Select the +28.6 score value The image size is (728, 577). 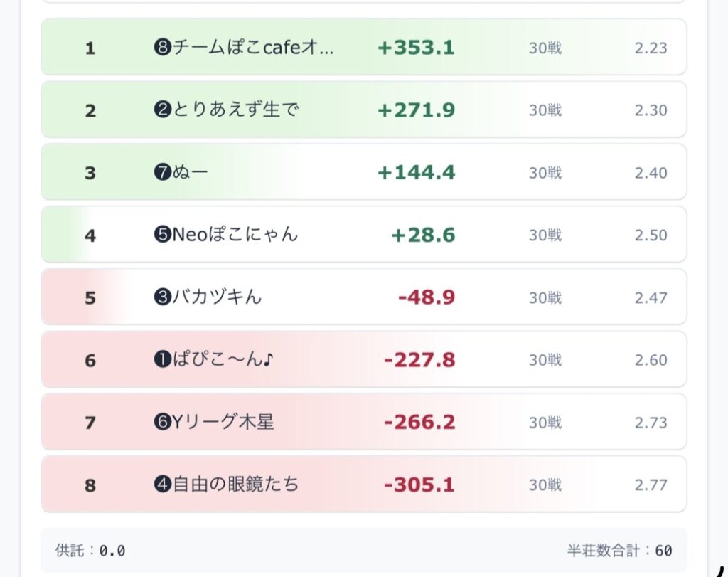(423, 235)
